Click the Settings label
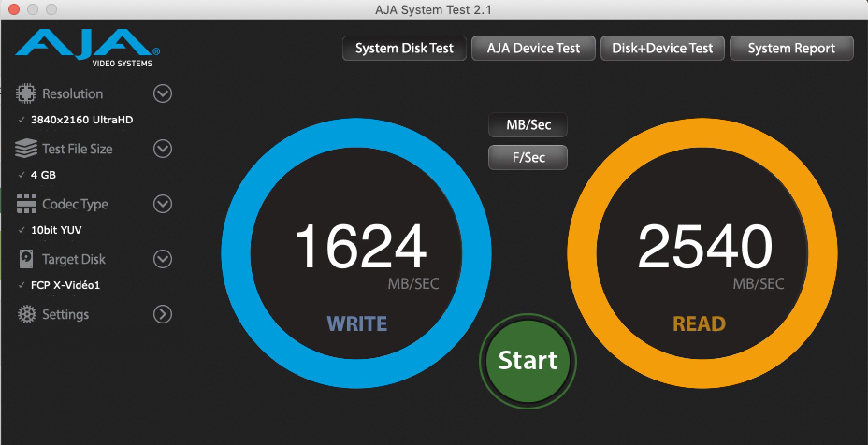The image size is (868, 445). (x=65, y=315)
